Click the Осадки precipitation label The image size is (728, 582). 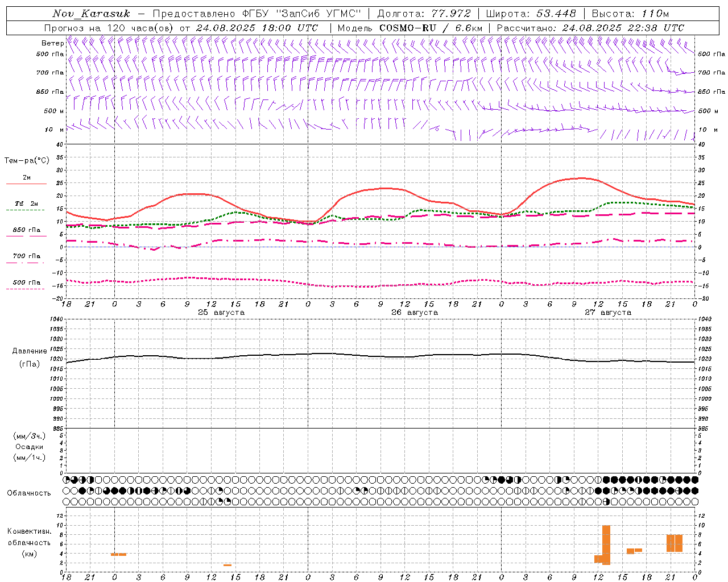pos(30,447)
